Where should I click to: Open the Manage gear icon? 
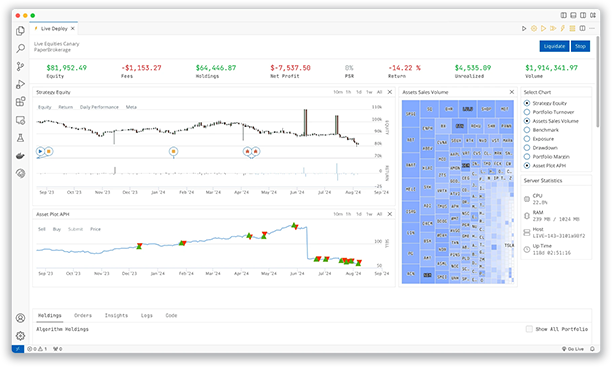pyautogui.click(x=20, y=336)
